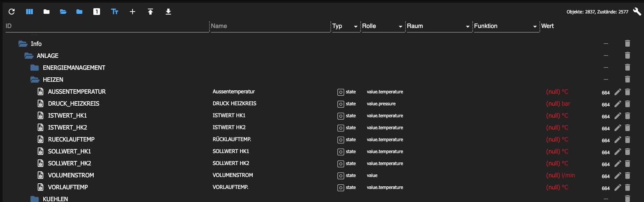Click the ID filter input field

tap(106, 26)
